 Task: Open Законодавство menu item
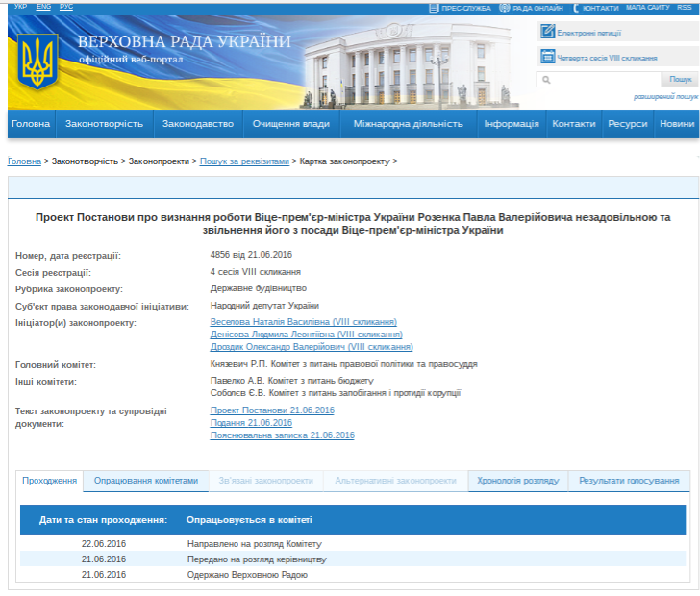(198, 124)
